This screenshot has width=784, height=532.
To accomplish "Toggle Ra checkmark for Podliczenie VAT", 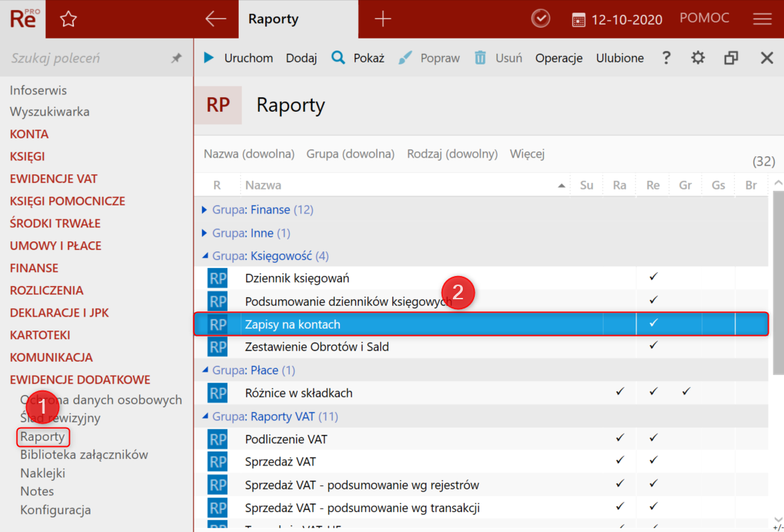I will [620, 438].
